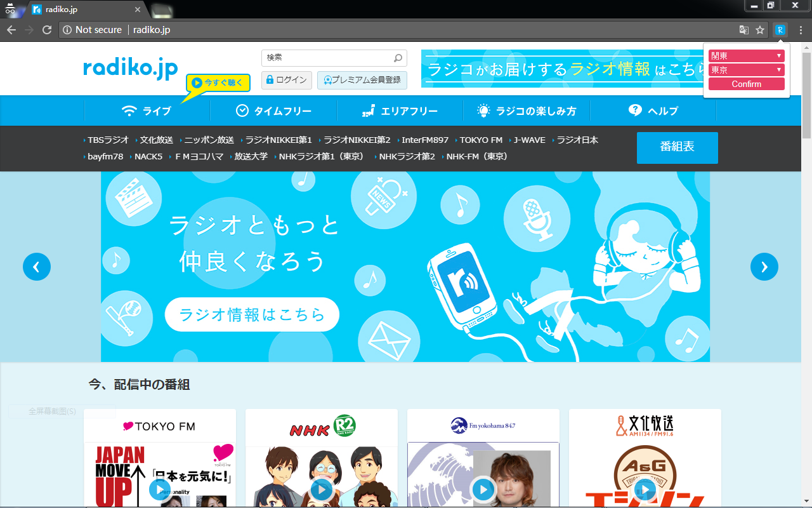Select ＦＭヨコハマ station link
812x508 pixels.
[199, 156]
